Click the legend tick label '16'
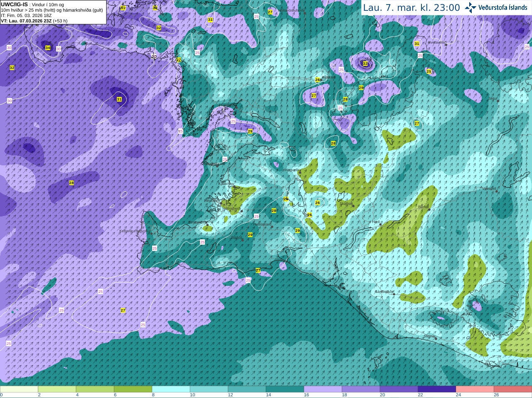Screen dimensions: 532x398 306,395
